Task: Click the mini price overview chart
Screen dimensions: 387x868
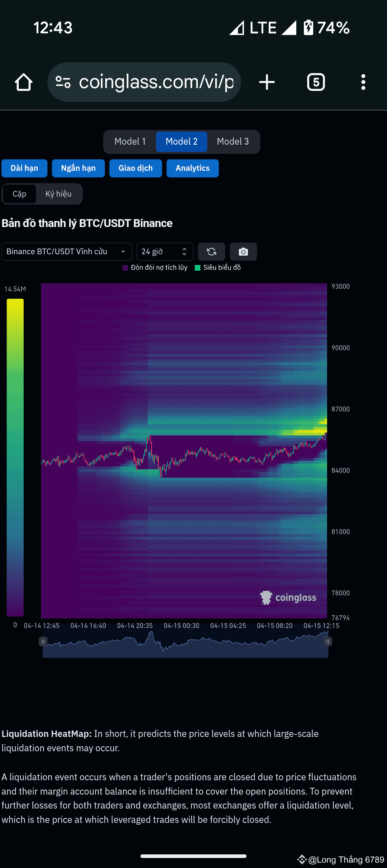Action: coord(185,645)
